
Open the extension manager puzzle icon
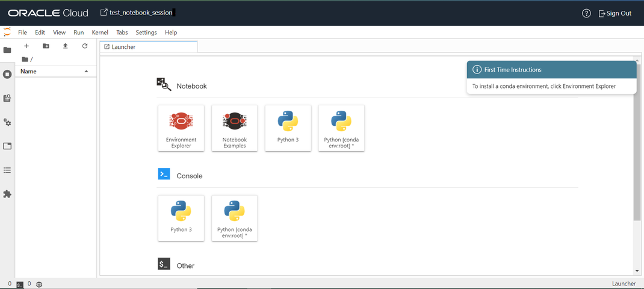tap(7, 194)
